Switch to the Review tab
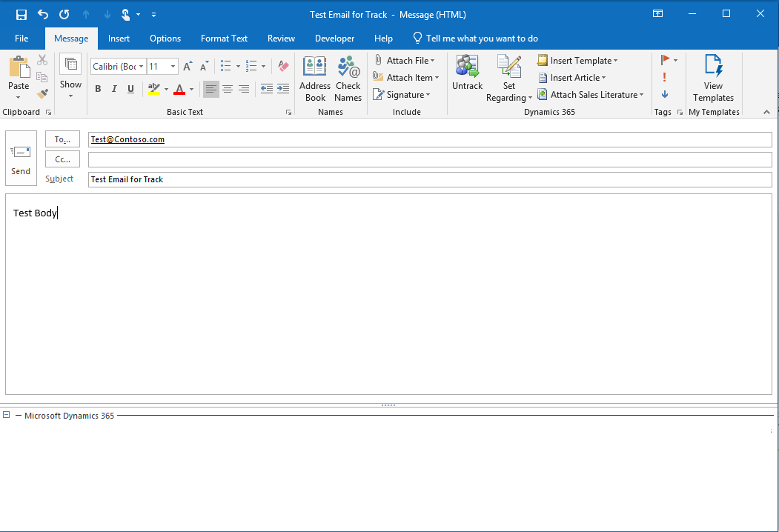Viewport: 779px width, 532px height. 281,39
